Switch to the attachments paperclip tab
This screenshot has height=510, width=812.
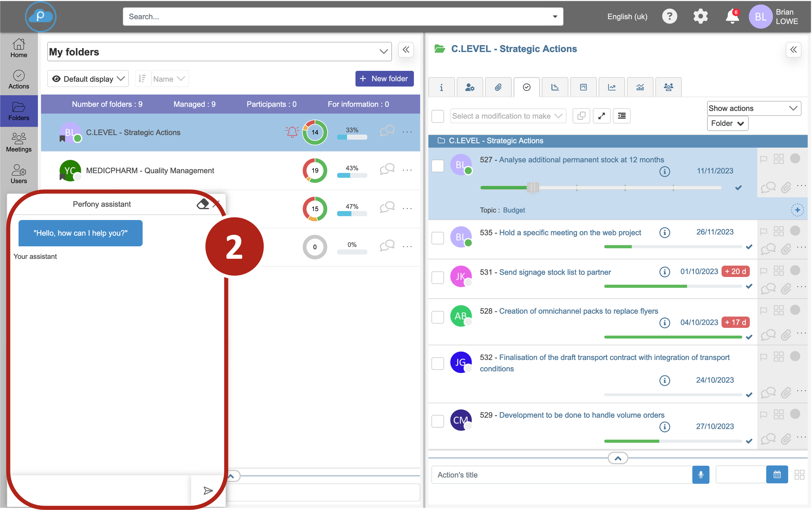[x=498, y=87]
